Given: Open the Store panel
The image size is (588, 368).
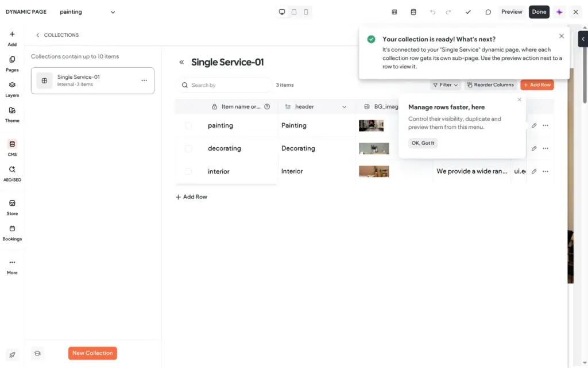Looking at the screenshot, I should click(12, 208).
